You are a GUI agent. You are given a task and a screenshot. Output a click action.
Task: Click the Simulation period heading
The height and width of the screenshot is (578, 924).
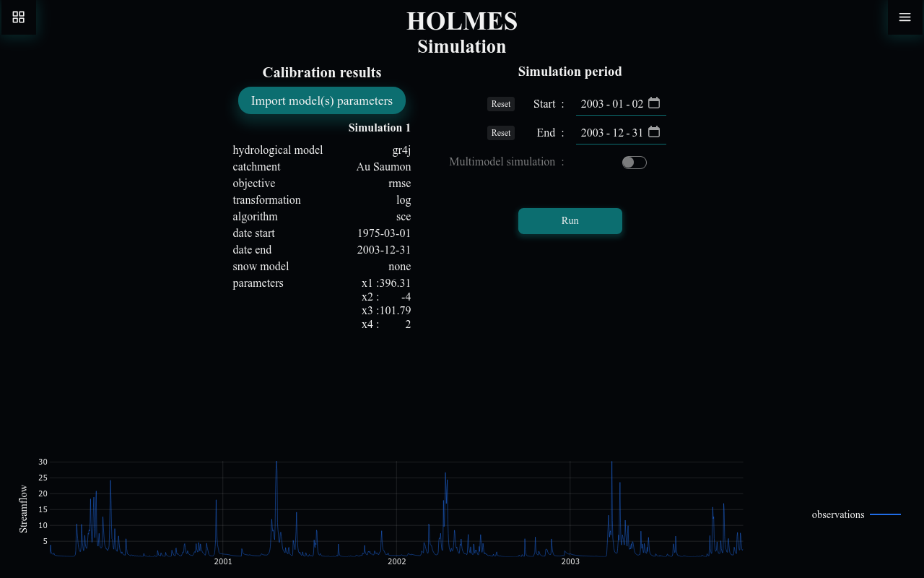(x=570, y=72)
